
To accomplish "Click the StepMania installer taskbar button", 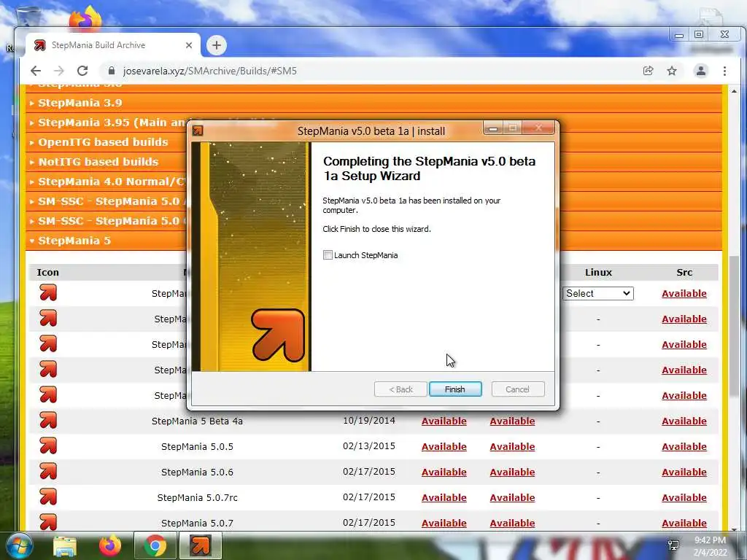I will tap(200, 545).
